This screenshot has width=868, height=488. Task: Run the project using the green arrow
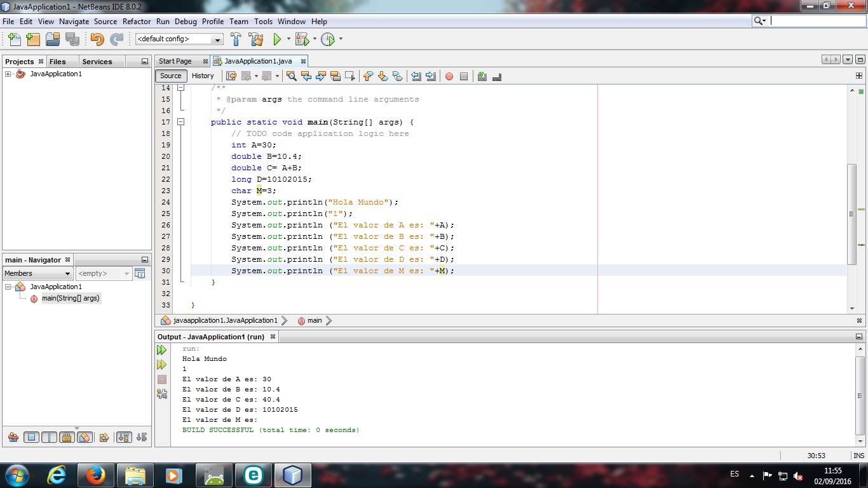278,39
